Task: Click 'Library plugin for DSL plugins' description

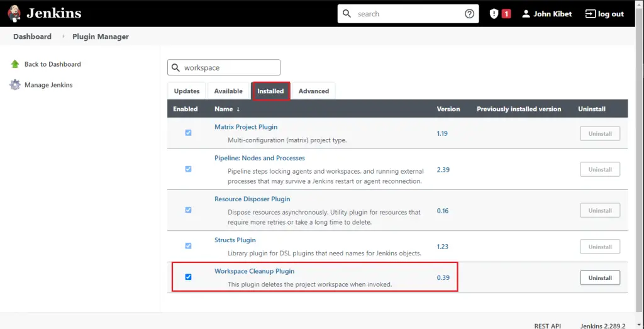Action: coord(325,253)
